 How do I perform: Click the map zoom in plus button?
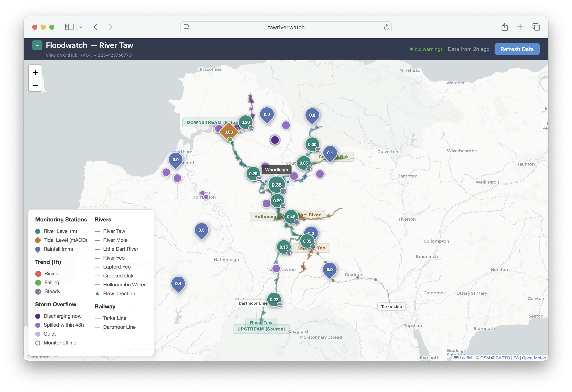pos(35,72)
